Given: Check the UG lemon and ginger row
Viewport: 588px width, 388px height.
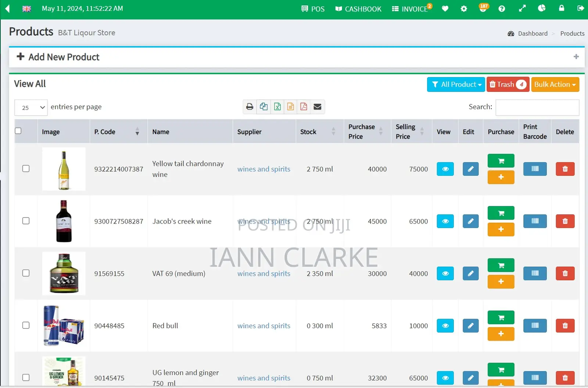Looking at the screenshot, I should [26, 377].
